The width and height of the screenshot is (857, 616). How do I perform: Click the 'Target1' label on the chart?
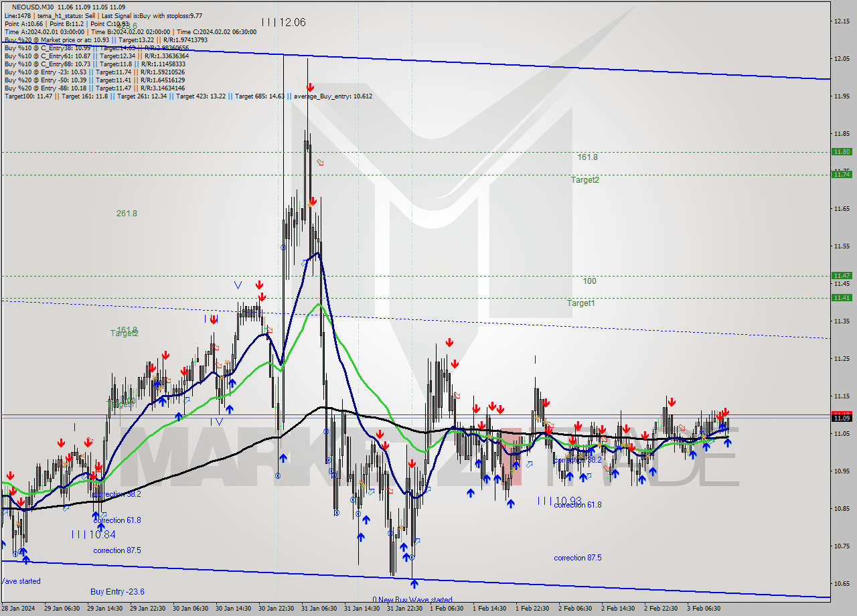[581, 303]
